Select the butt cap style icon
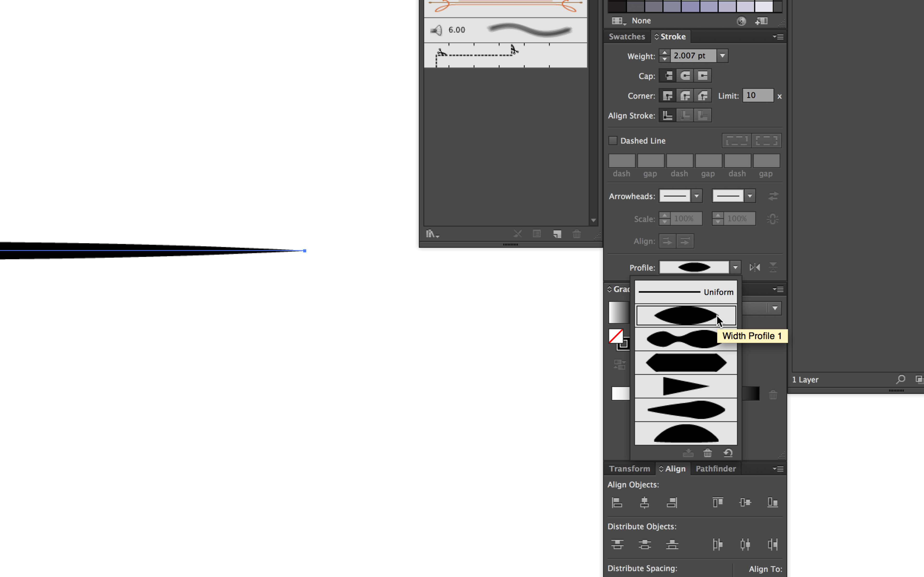Viewport: 924px width, 577px height. click(x=668, y=75)
